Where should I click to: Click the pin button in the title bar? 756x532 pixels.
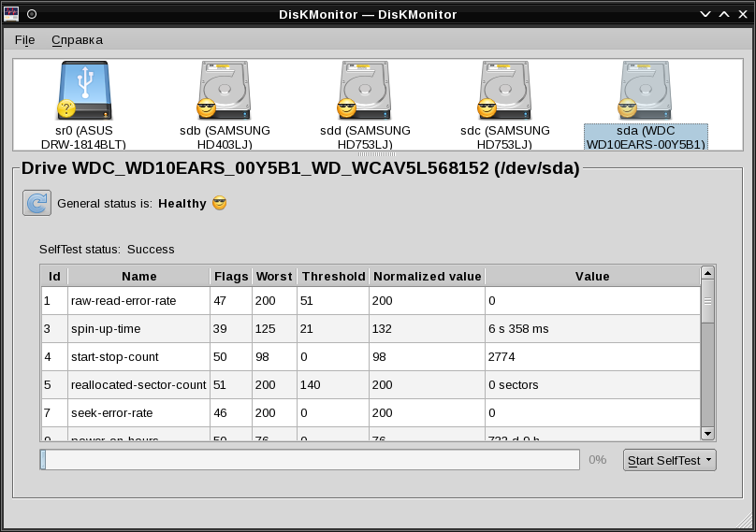pyautogui.click(x=32, y=14)
